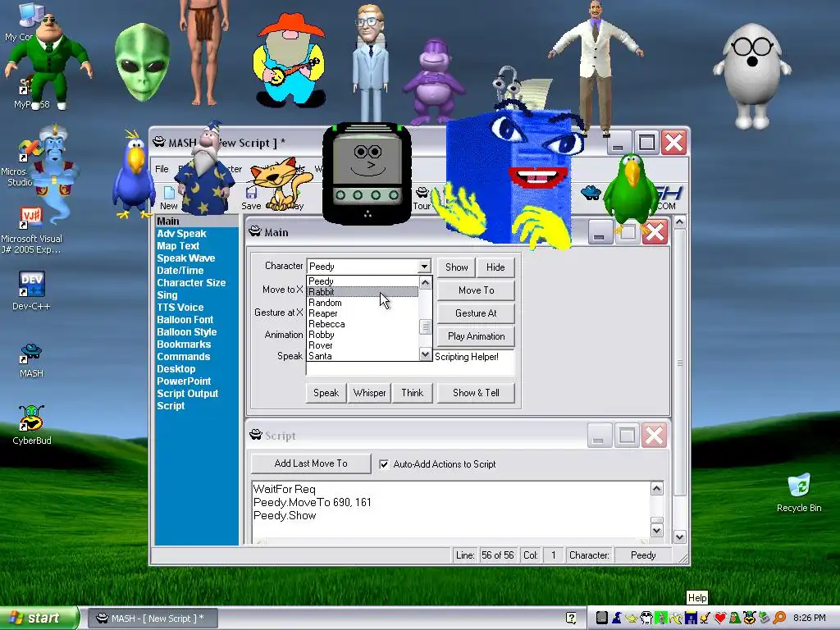Select Random from the character list

(x=362, y=303)
